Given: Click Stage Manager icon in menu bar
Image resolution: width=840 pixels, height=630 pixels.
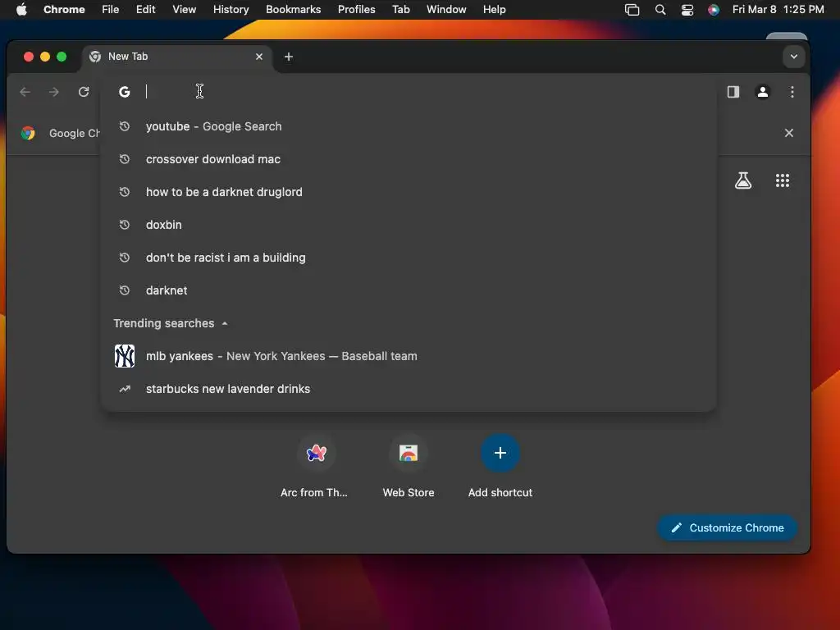Looking at the screenshot, I should pyautogui.click(x=632, y=10).
